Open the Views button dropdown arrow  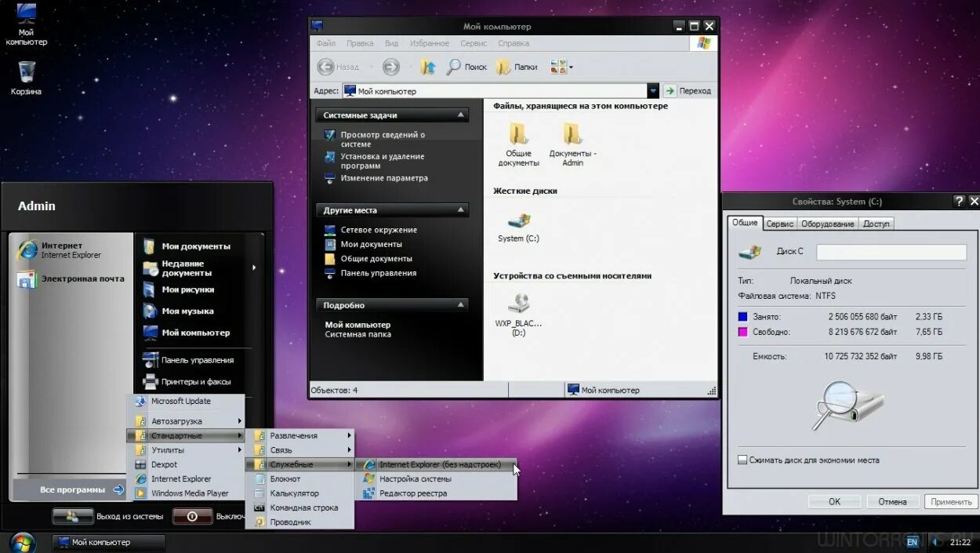571,67
